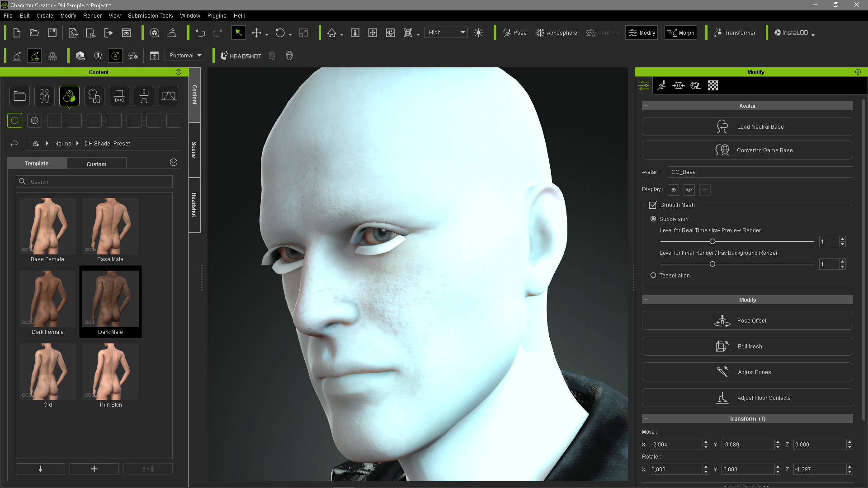Screen dimensions: 868x488
Task: Open the Atmosphere settings
Action: click(557, 33)
